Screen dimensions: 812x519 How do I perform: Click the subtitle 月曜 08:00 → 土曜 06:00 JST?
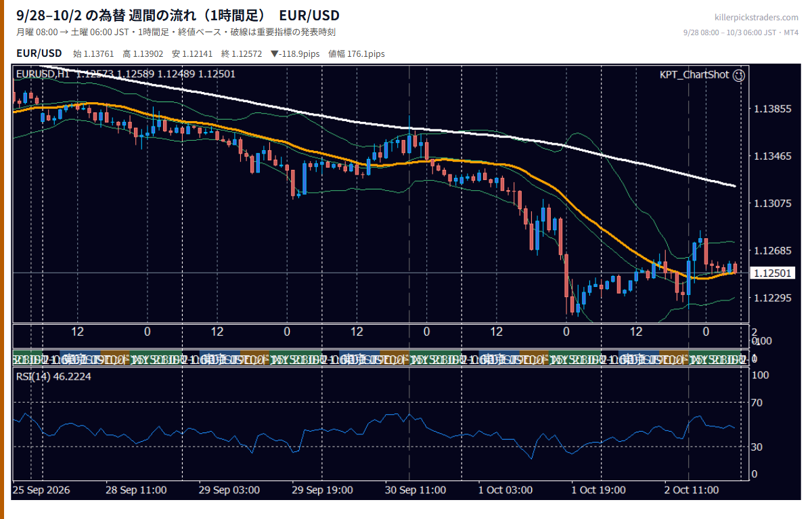72,32
